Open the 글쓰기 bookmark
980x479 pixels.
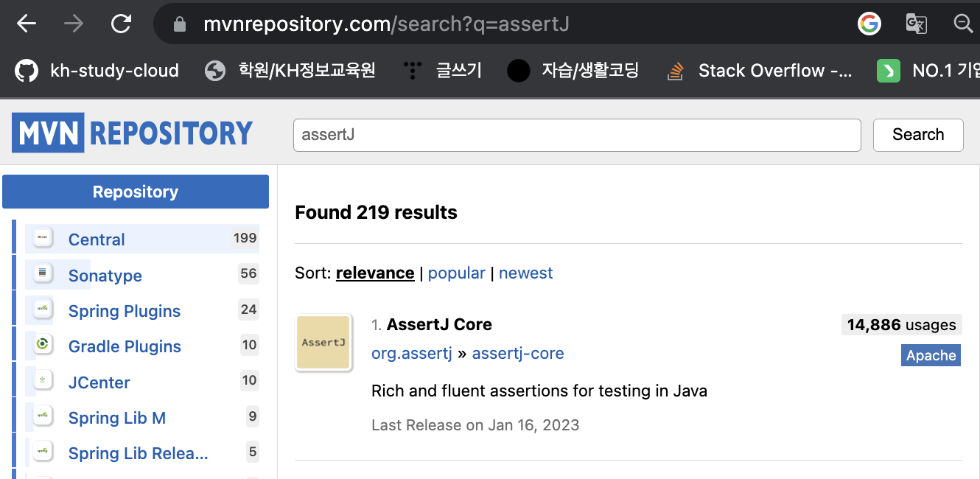click(442, 71)
